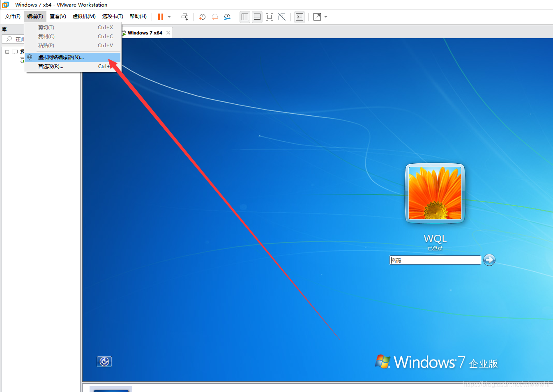
Task: Click the VMware Workstation title bar icon
Action: (5, 5)
